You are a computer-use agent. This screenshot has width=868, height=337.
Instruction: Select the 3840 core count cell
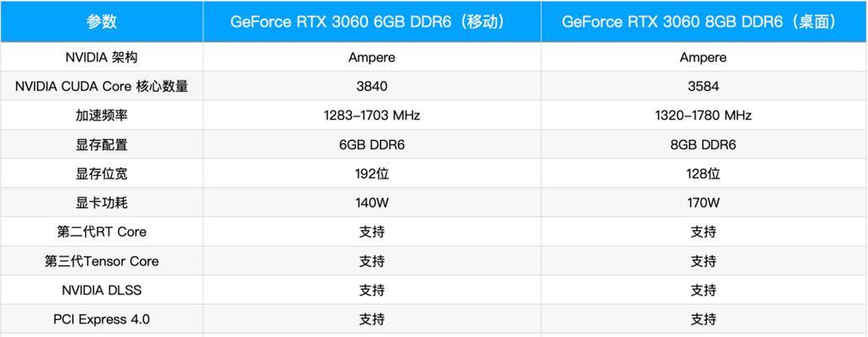point(371,86)
